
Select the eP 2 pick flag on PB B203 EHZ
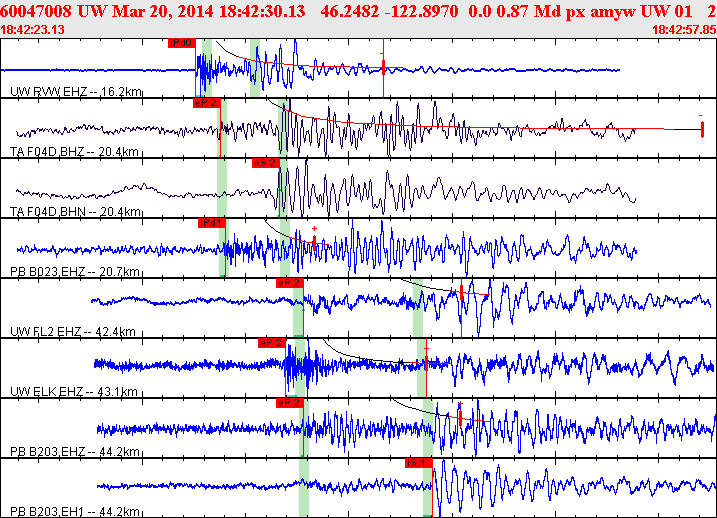click(x=290, y=403)
